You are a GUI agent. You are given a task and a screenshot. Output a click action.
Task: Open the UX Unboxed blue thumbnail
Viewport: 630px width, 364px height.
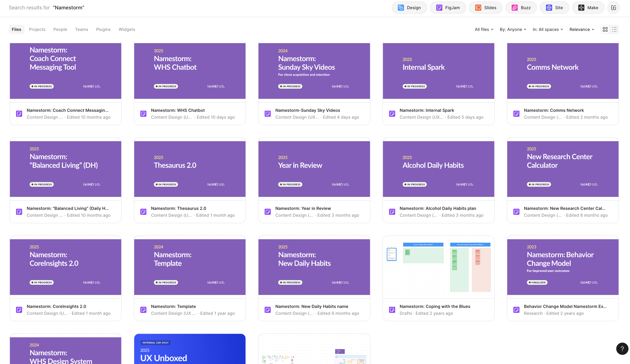[x=190, y=349]
